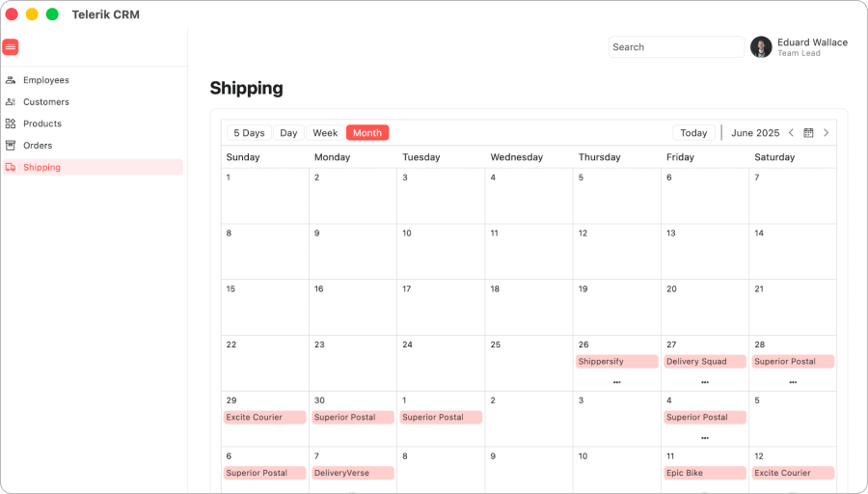Go to previous month arrow
This screenshot has width=868, height=494.
pos(791,133)
